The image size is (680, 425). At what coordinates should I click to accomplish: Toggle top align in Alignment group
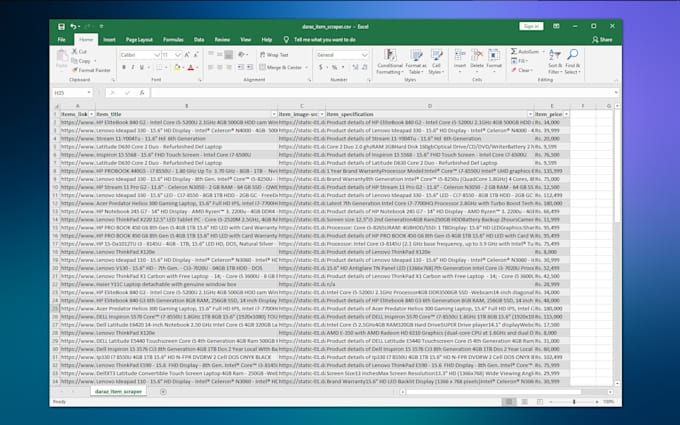tap(211, 55)
